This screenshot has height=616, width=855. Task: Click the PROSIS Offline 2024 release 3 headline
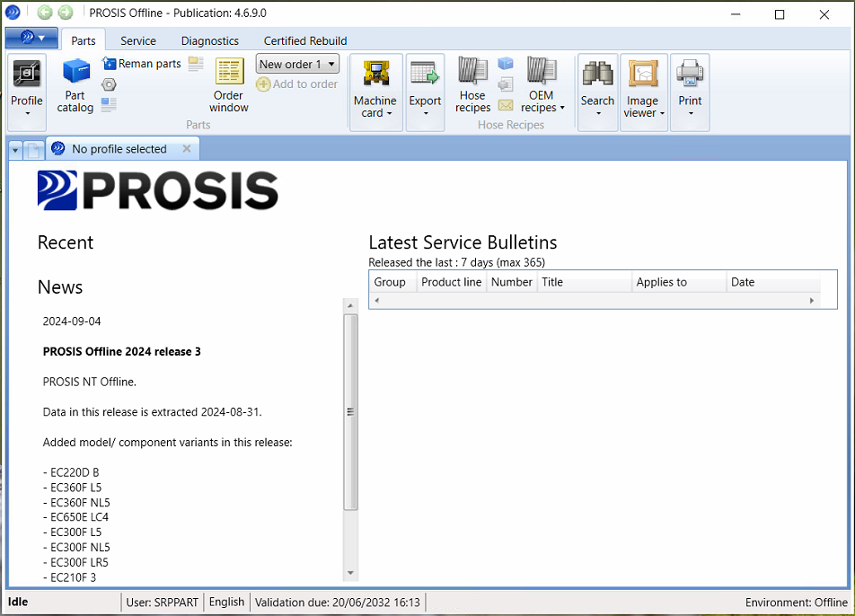[121, 352]
